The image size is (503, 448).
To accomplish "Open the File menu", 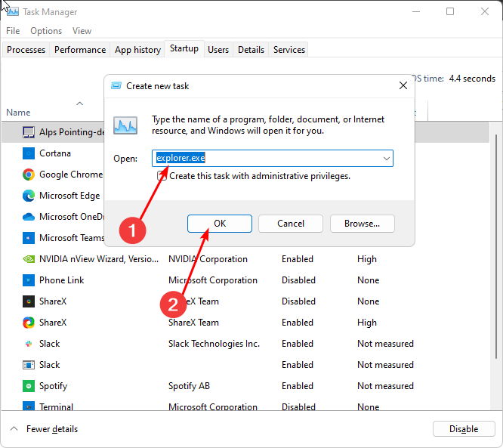I will (13, 31).
